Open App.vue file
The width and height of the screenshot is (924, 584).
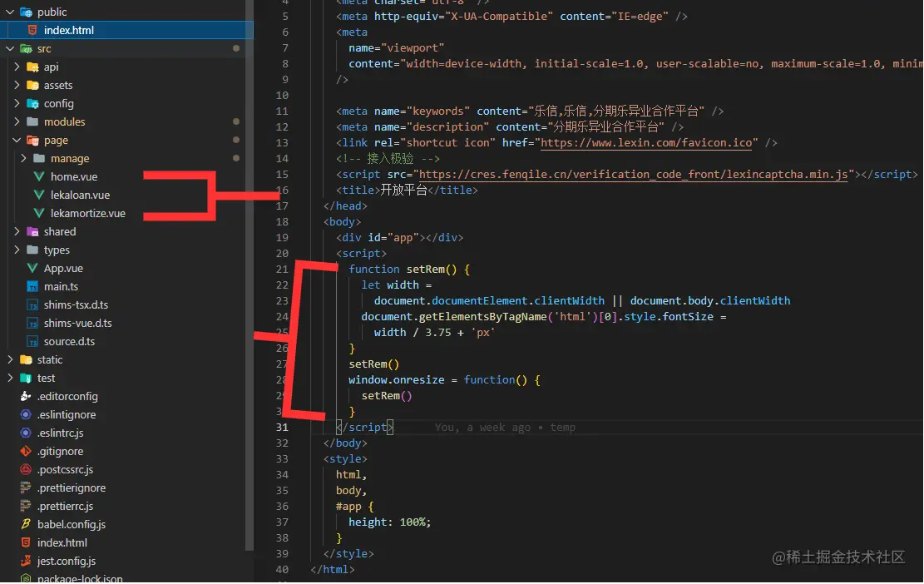[63, 268]
